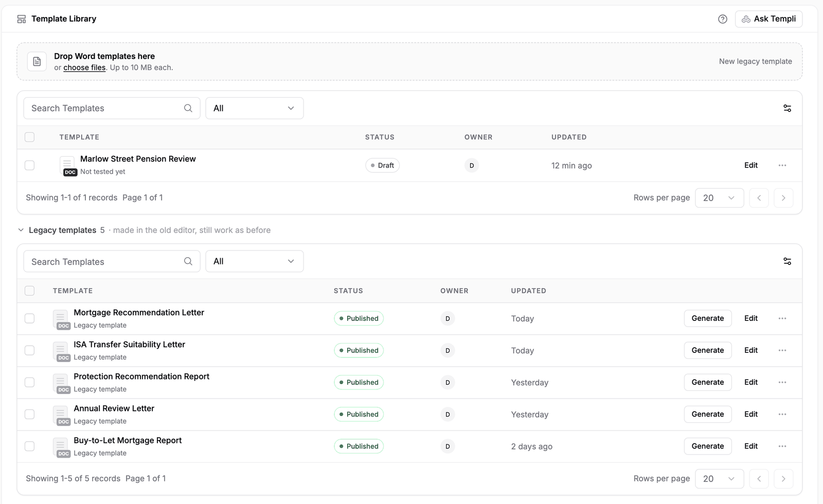Screen dimensions: 823x504
Task: Select all legacy templates header checkbox
Action: pos(30,291)
